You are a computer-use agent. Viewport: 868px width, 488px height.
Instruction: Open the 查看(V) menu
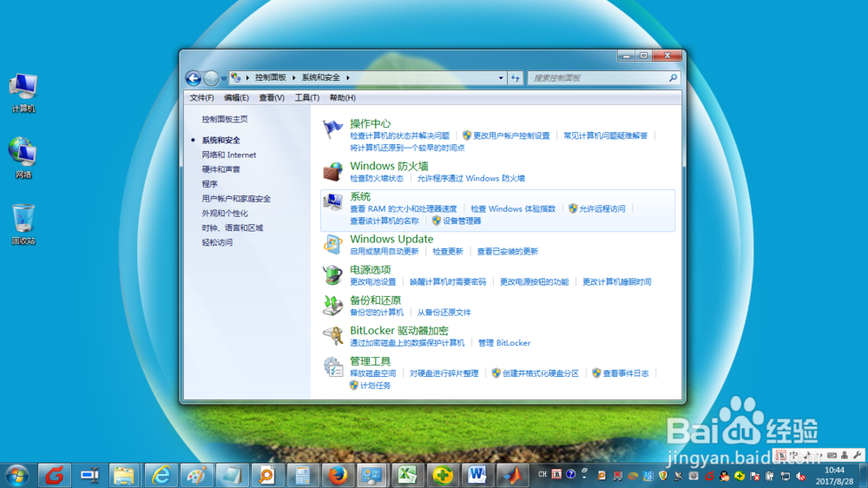click(271, 97)
